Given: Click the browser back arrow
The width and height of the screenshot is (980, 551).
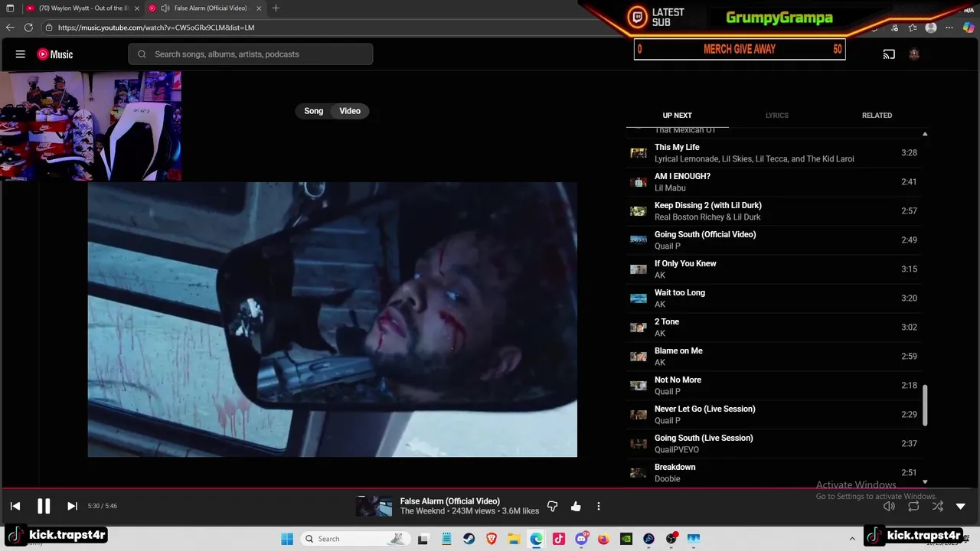Looking at the screenshot, I should pos(10,28).
